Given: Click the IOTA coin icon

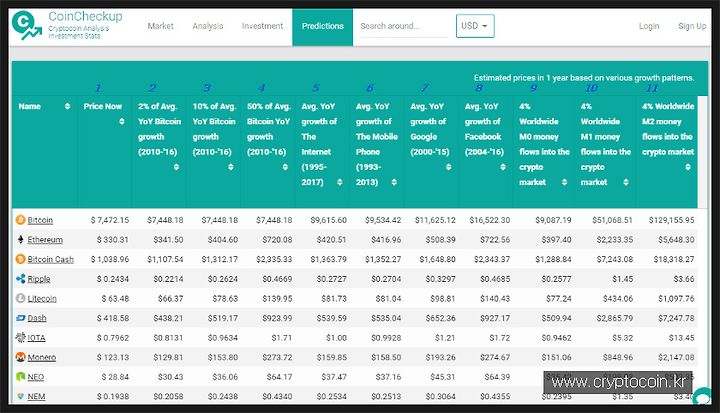Looking at the screenshot, I should 20,338.
